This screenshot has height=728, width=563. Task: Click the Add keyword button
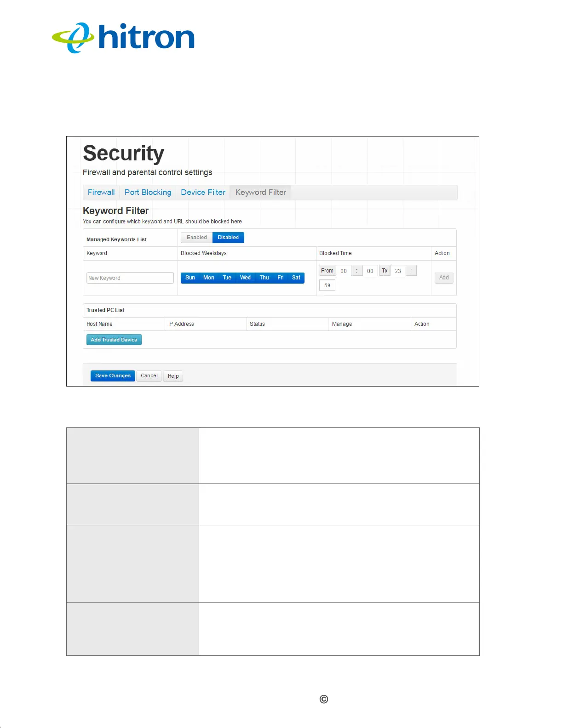444,278
